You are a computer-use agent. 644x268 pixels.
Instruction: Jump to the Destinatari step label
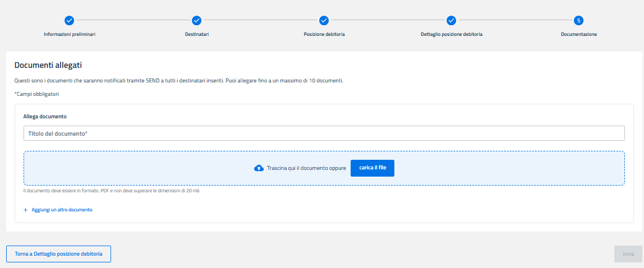pos(197,34)
